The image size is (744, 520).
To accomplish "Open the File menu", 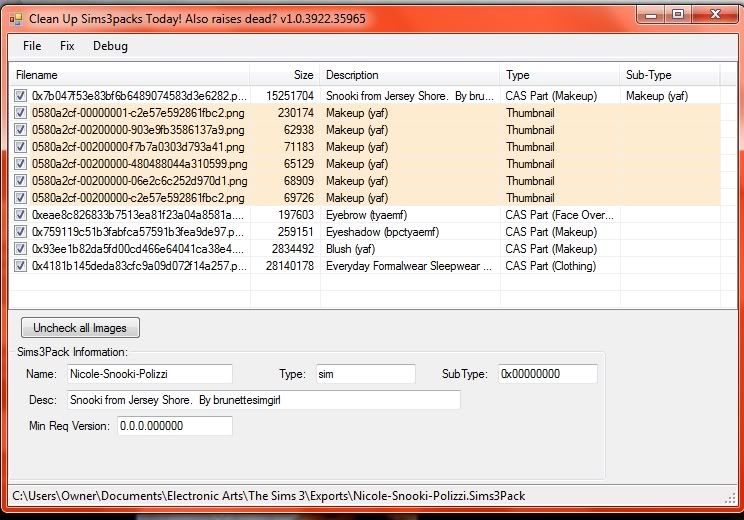I will 32,46.
